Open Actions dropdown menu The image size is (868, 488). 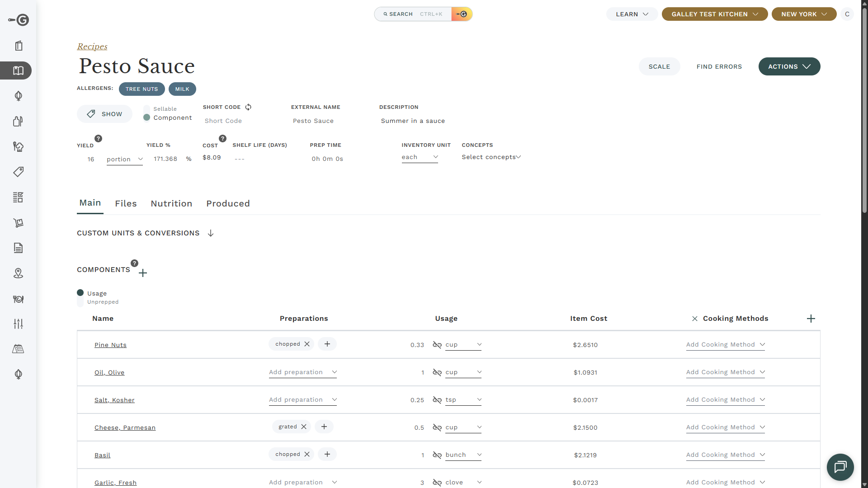pyautogui.click(x=789, y=66)
